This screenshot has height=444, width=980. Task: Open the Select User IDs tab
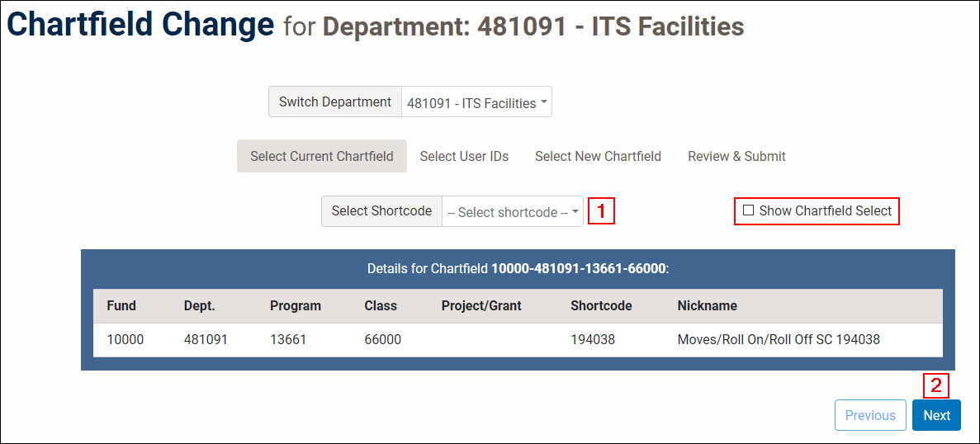click(464, 156)
